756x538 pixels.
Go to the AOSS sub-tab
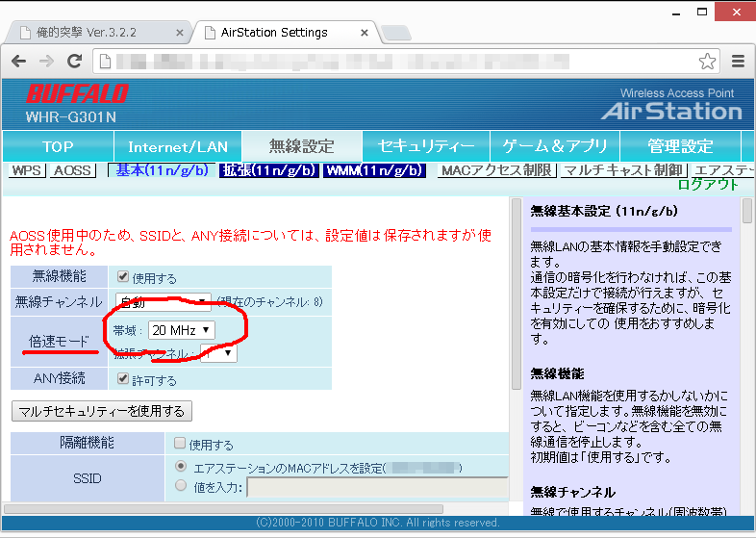tap(72, 170)
